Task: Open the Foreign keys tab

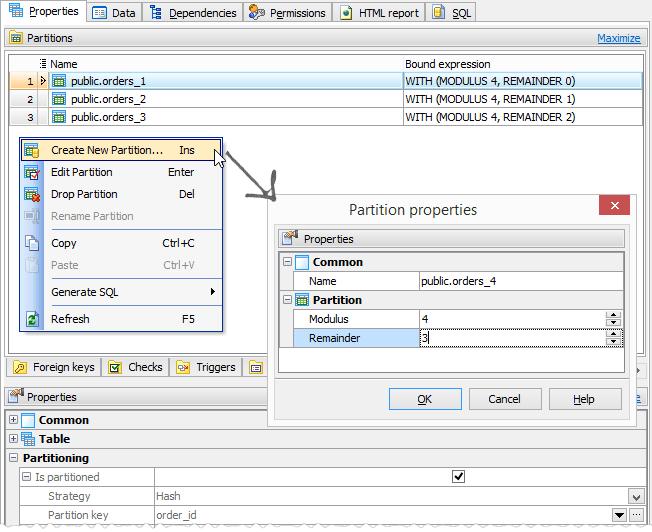Action: (54, 367)
